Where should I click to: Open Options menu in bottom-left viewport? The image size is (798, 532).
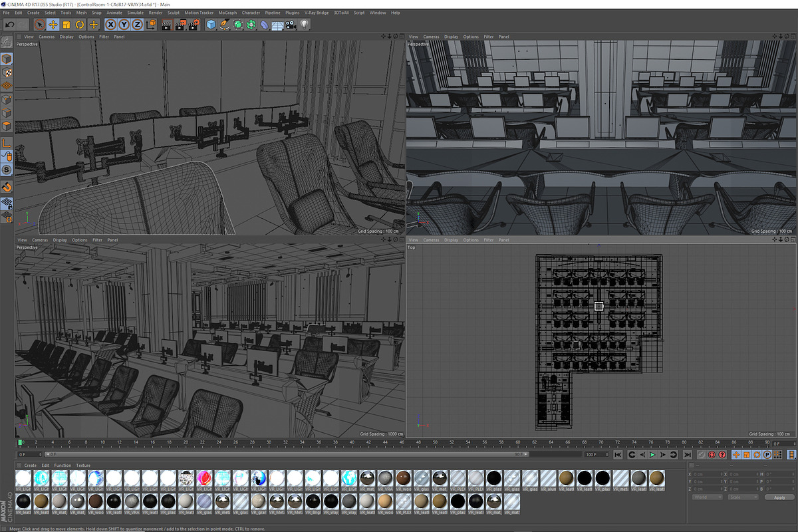[80, 240]
